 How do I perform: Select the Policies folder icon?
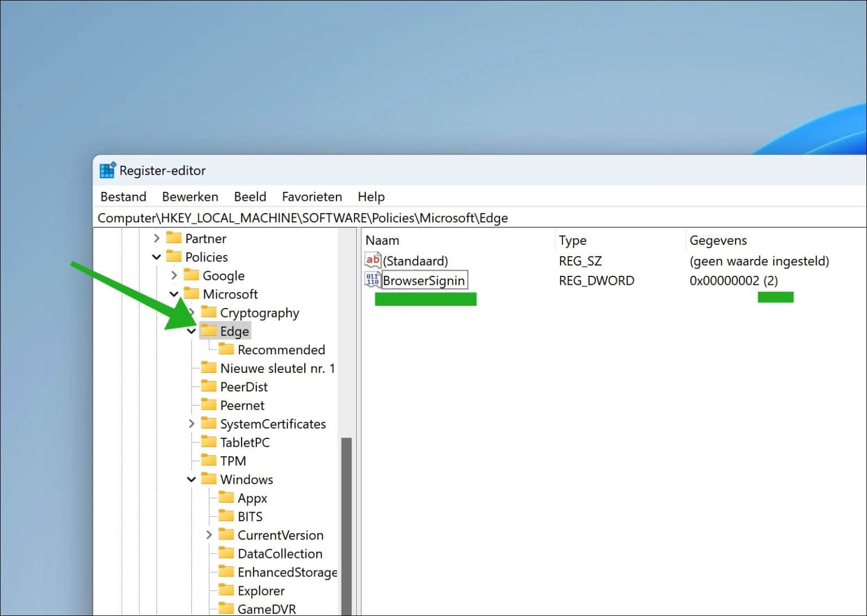point(174,257)
